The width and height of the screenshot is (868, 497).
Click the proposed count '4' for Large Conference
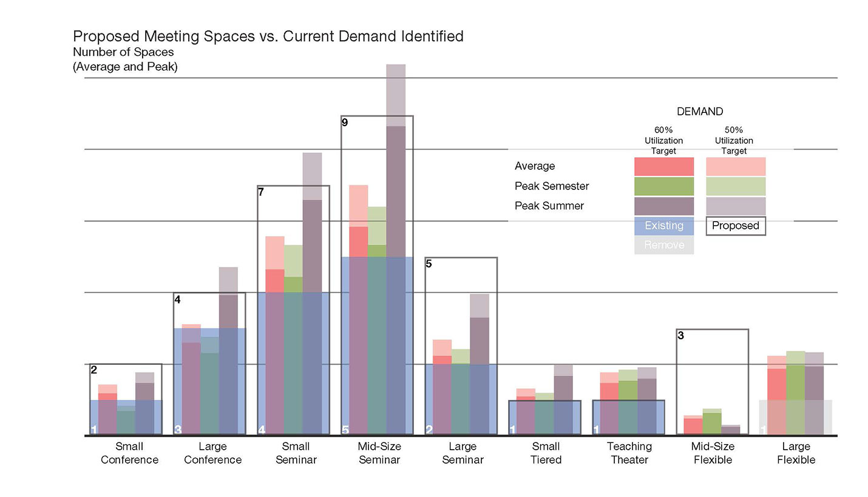(x=178, y=300)
